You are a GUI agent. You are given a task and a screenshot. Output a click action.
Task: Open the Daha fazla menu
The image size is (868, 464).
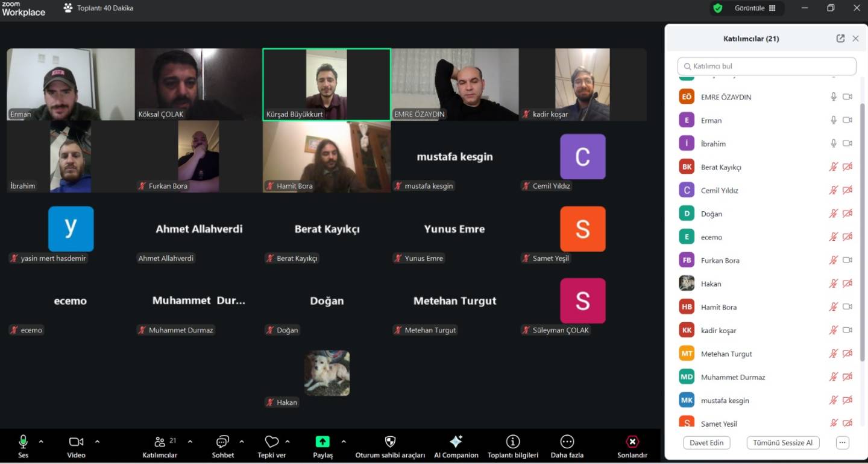(567, 442)
